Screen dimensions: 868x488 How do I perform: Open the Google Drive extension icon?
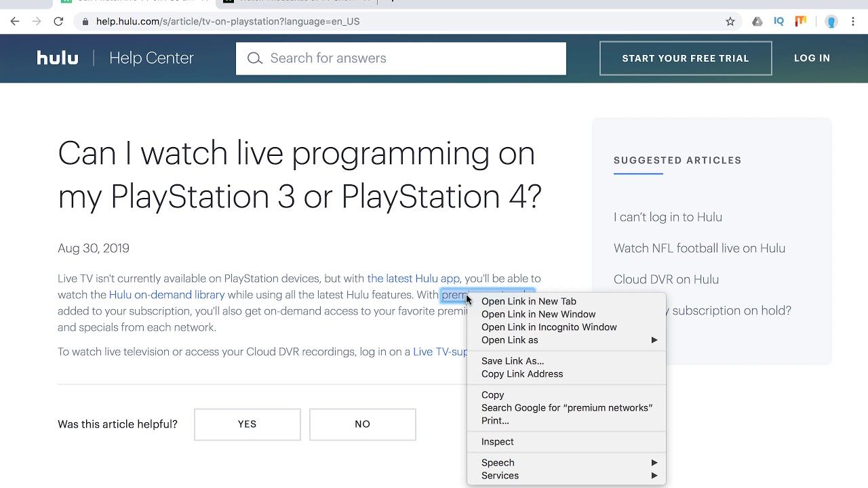click(757, 22)
